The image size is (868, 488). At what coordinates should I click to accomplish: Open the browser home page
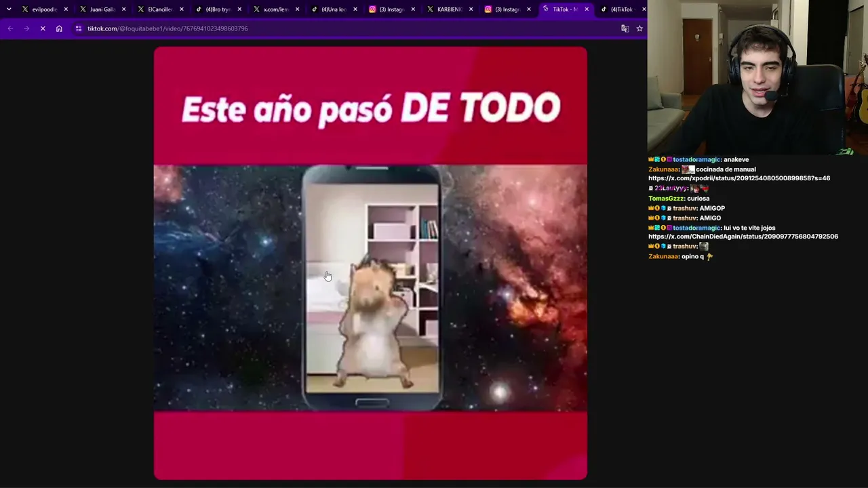pyautogui.click(x=59, y=28)
